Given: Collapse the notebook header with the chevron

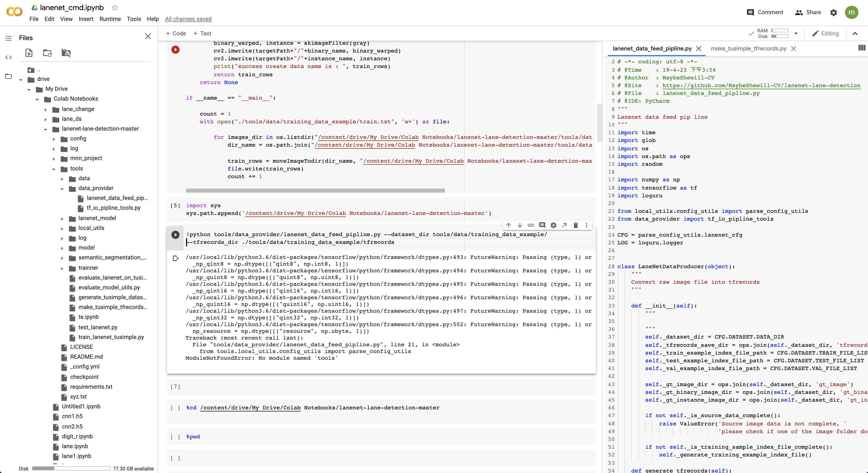Looking at the screenshot, I should pyautogui.click(x=856, y=33).
